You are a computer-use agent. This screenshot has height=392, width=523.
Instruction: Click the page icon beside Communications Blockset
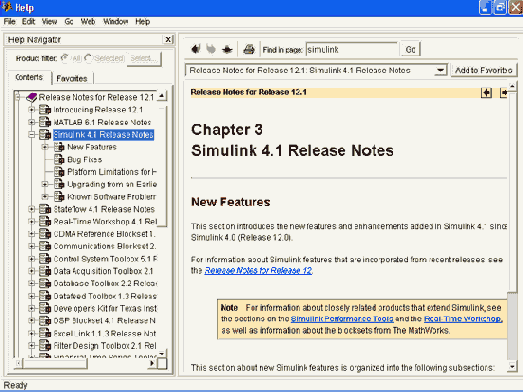coord(45,246)
